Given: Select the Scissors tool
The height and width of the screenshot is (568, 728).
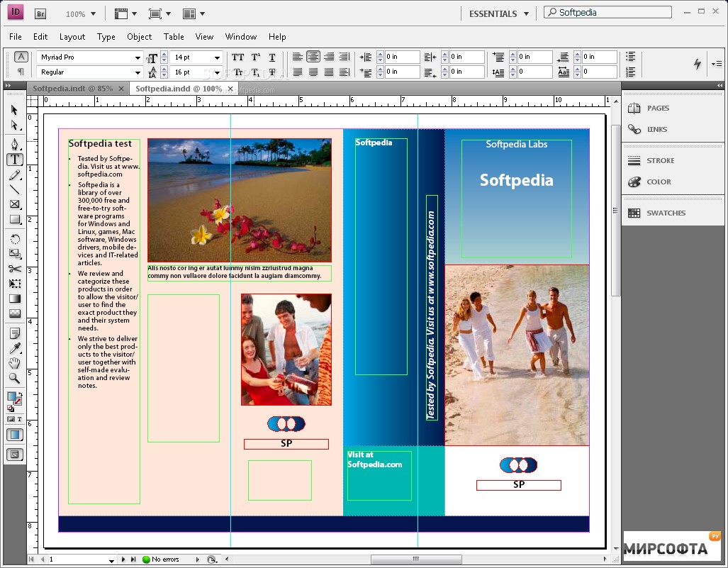Looking at the screenshot, I should [x=14, y=269].
